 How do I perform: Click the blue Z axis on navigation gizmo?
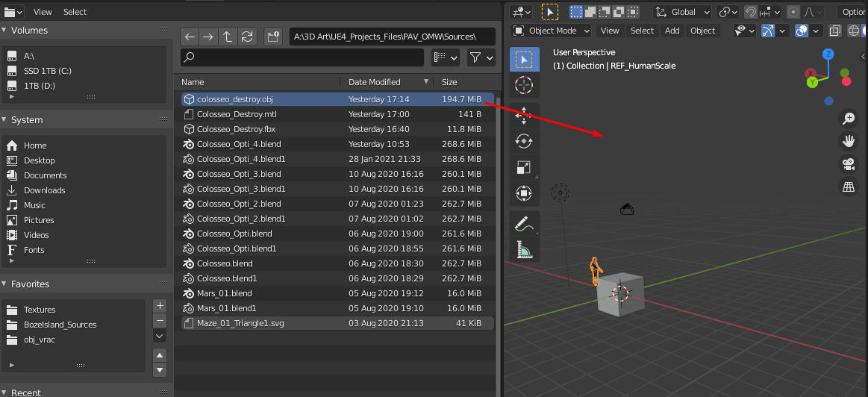click(x=828, y=54)
